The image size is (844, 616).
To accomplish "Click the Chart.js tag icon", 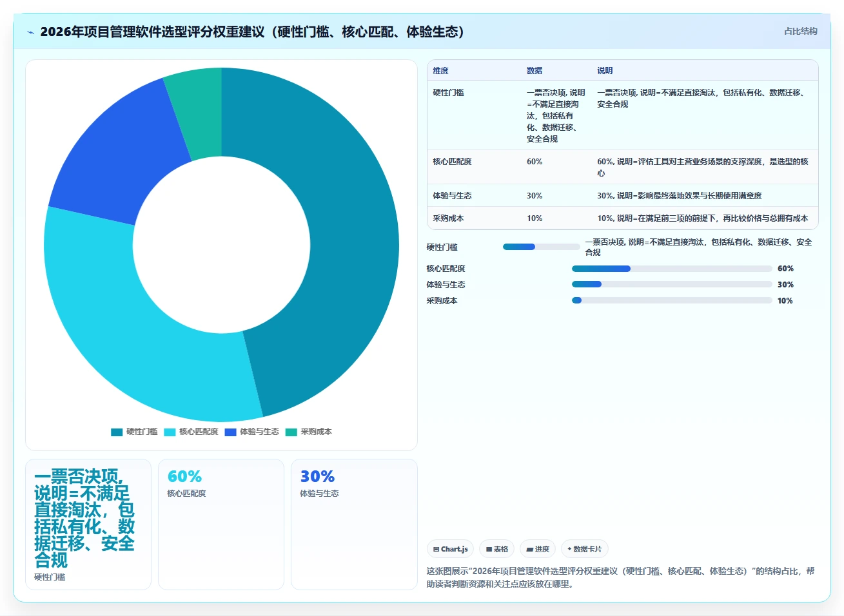I will click(x=437, y=550).
